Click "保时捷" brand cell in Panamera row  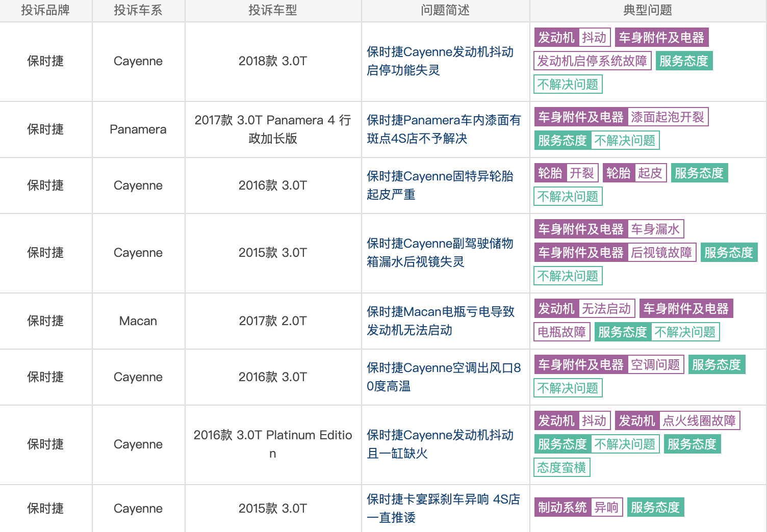tap(45, 129)
